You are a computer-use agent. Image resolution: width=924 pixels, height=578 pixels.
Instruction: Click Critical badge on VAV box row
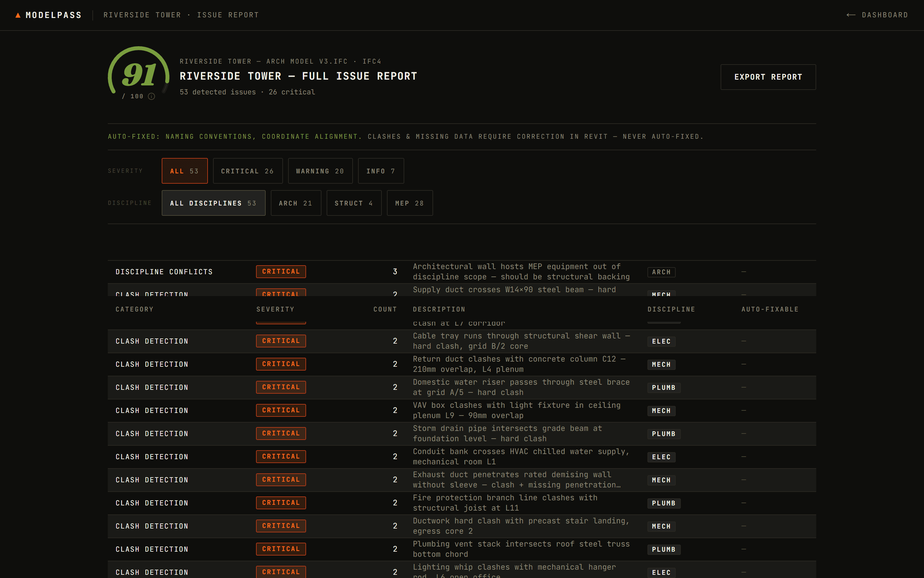pyautogui.click(x=281, y=410)
